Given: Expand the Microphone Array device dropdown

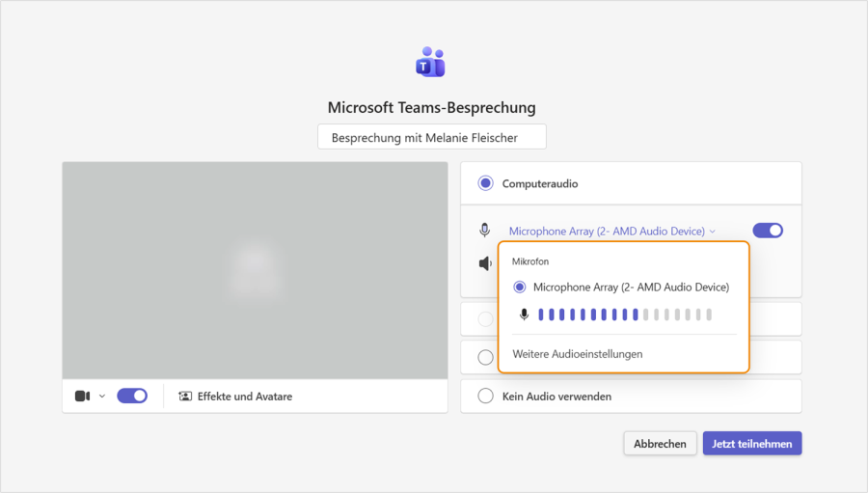Looking at the screenshot, I should (x=612, y=231).
